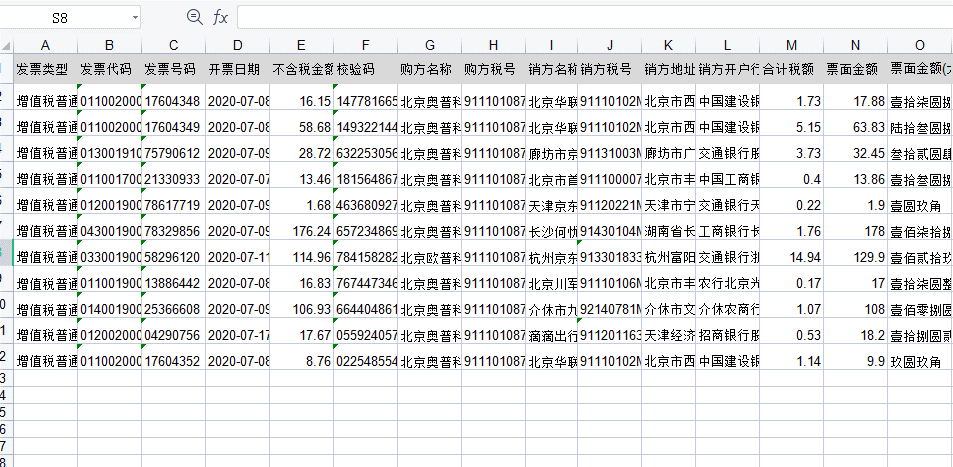Viewport: 953px width, 467px height.
Task: Select the 校验码 header cell
Action: pyautogui.click(x=366, y=70)
